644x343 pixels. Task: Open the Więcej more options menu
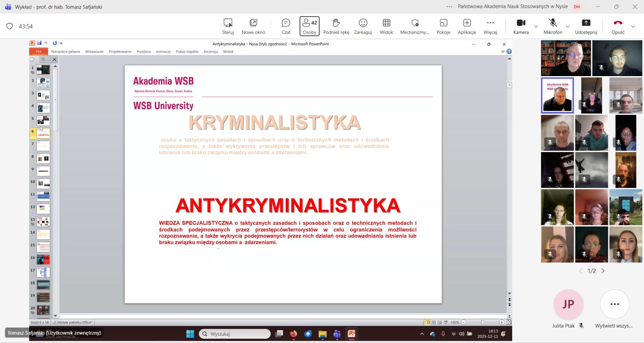490,26
